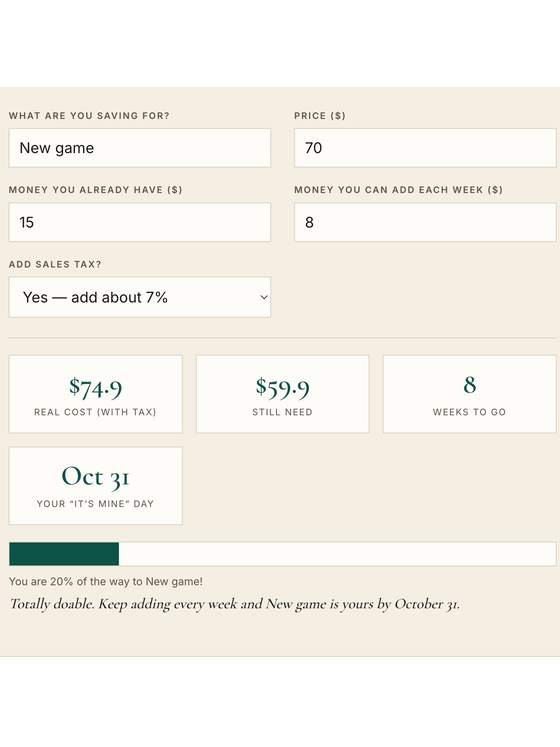This screenshot has height=747, width=560.
Task: Click the 'Money you already have ($)' label
Action: pyautogui.click(x=95, y=190)
